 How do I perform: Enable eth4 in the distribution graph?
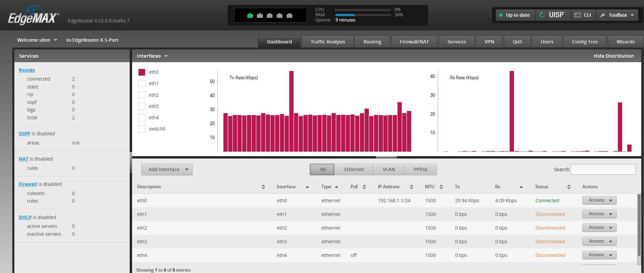pyautogui.click(x=142, y=118)
